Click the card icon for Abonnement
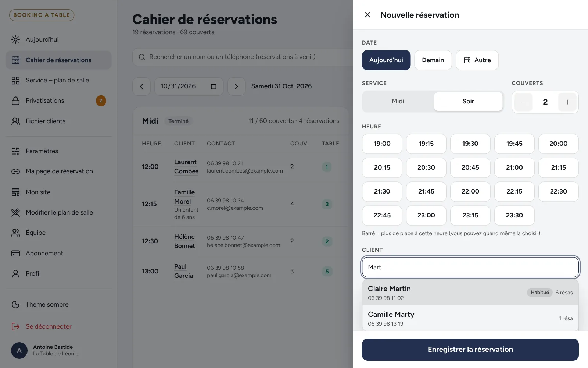 [x=15, y=253]
